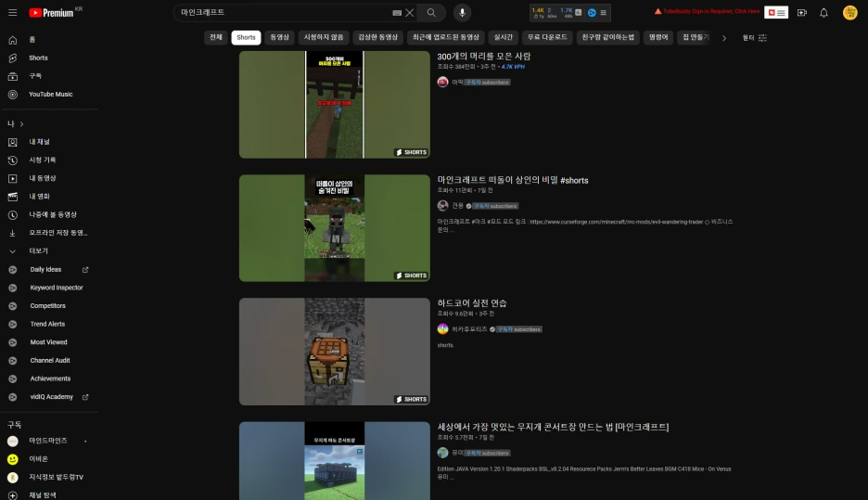Open the '300개의 머리를 모은 사람' thumbnail
Viewport: 868px width, 500px height.
(335, 105)
